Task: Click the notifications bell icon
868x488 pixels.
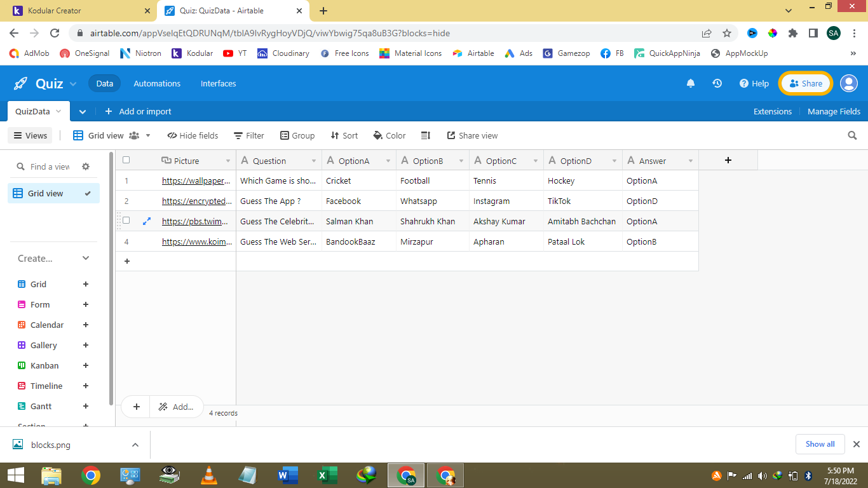Action: click(x=691, y=83)
